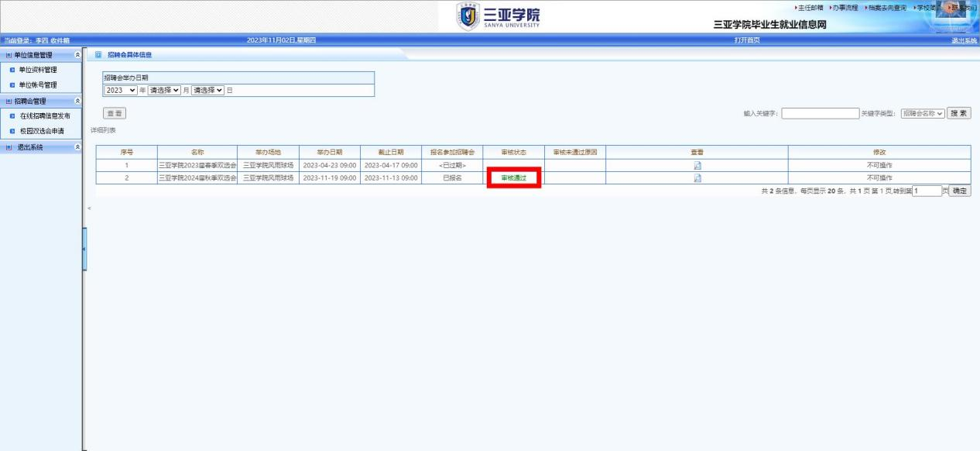The height and width of the screenshot is (451, 980).
Task: Focus the 输入关键字 search field
Action: 820,114
